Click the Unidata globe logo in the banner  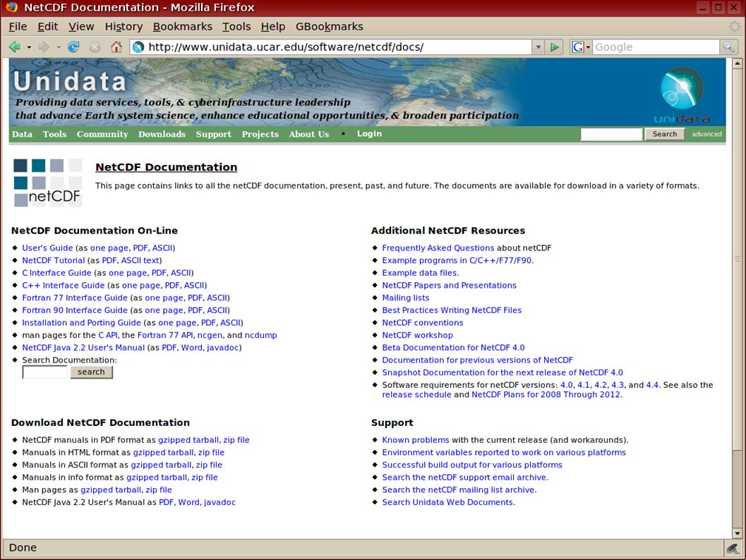[x=682, y=88]
